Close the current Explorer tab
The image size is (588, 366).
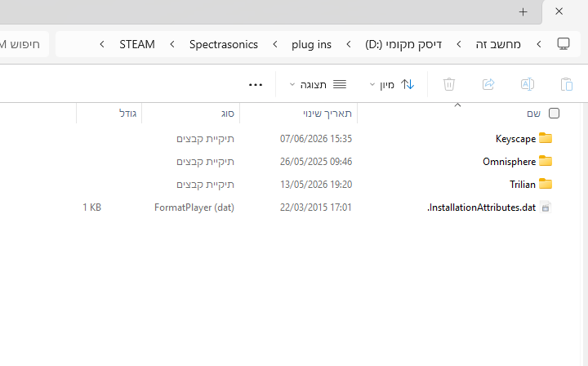[x=559, y=11]
